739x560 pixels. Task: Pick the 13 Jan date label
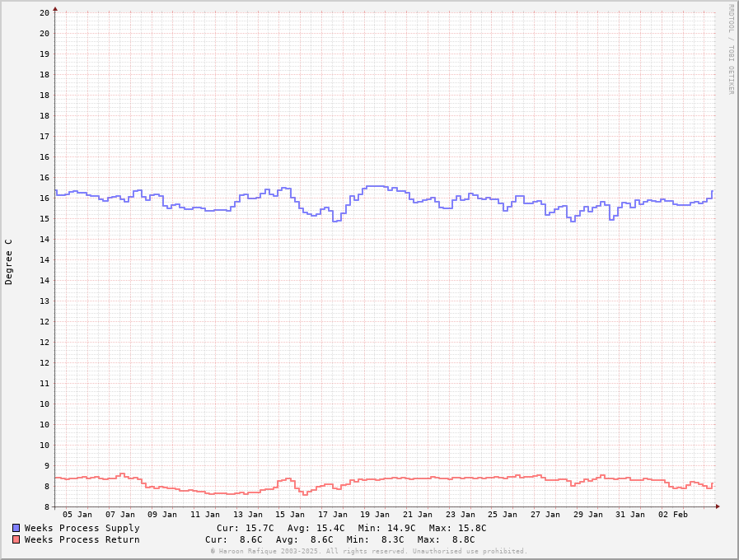[248, 515]
